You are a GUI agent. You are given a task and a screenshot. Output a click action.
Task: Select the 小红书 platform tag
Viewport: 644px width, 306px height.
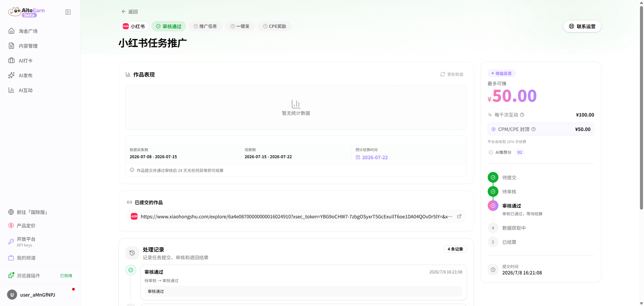pos(134,26)
